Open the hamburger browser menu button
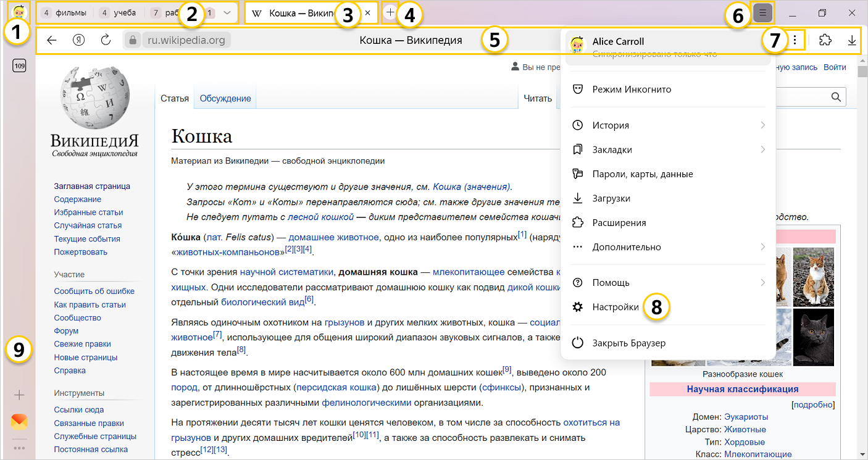The width and height of the screenshot is (868, 460). (x=763, y=12)
